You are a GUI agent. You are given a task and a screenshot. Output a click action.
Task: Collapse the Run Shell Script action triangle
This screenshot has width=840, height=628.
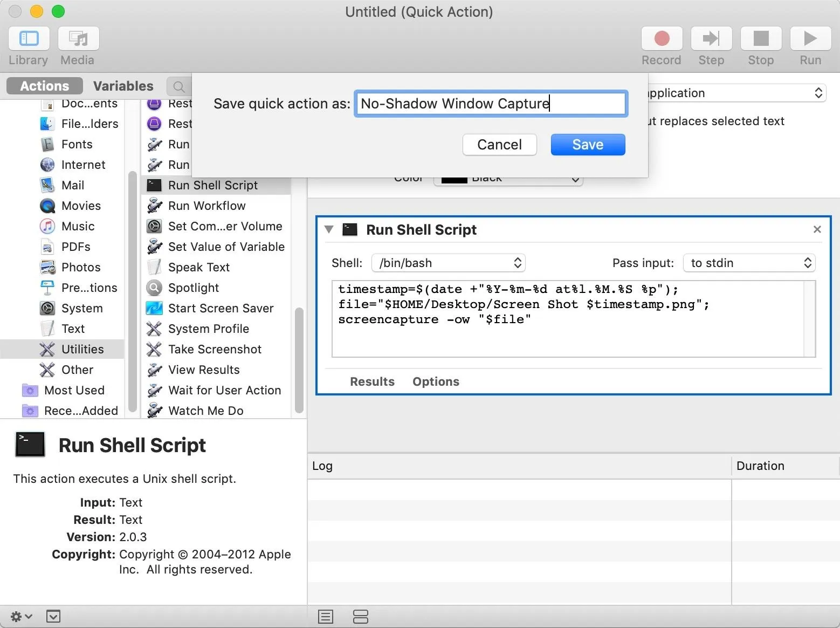(x=329, y=229)
